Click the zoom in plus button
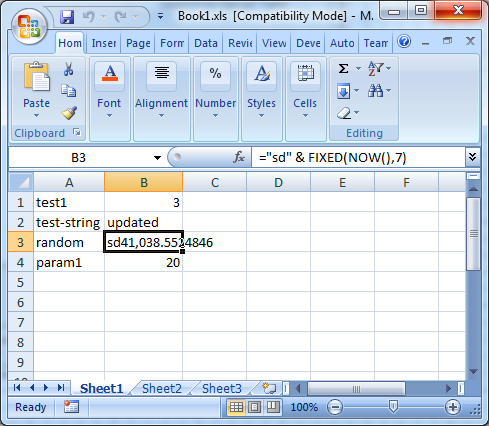 point(453,407)
